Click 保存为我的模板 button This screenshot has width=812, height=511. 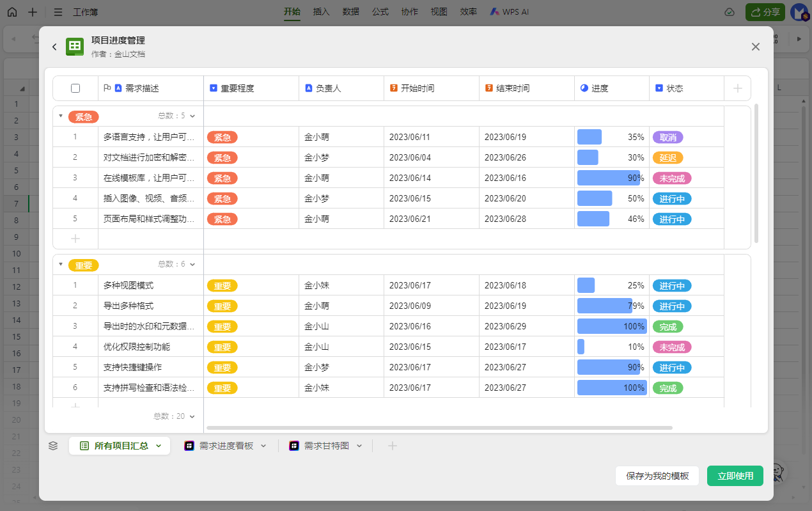(657, 476)
